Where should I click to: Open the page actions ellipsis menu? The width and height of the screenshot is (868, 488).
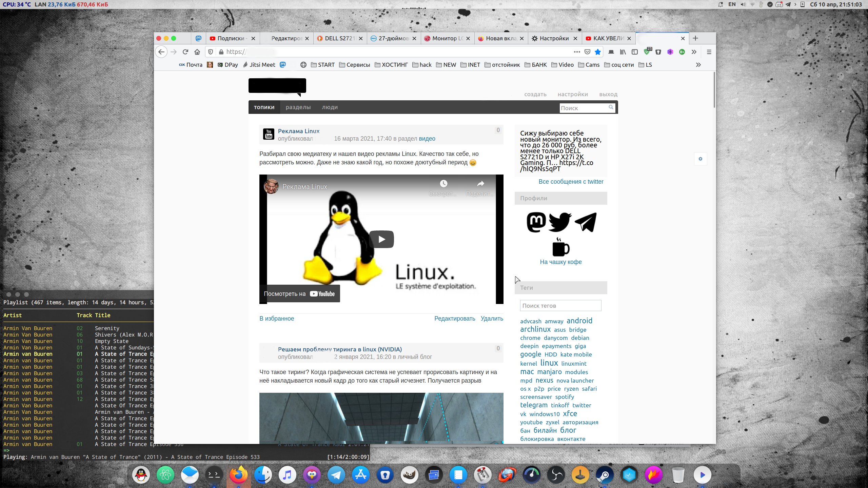577,52
